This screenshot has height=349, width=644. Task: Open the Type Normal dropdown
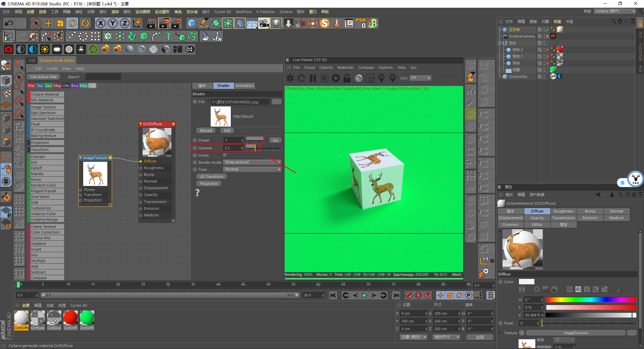point(253,169)
